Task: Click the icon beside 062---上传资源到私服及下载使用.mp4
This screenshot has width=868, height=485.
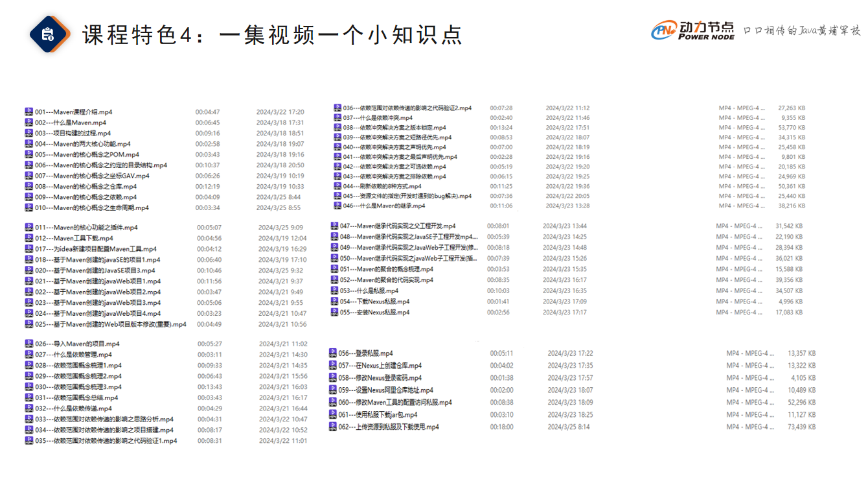Action: 333,427
